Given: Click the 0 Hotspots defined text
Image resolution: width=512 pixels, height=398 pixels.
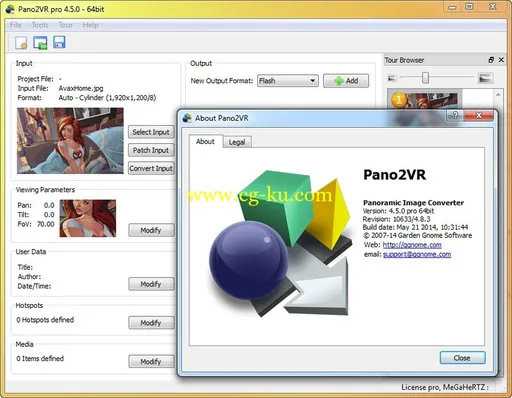Looking at the screenshot, I should pyautogui.click(x=45, y=320).
